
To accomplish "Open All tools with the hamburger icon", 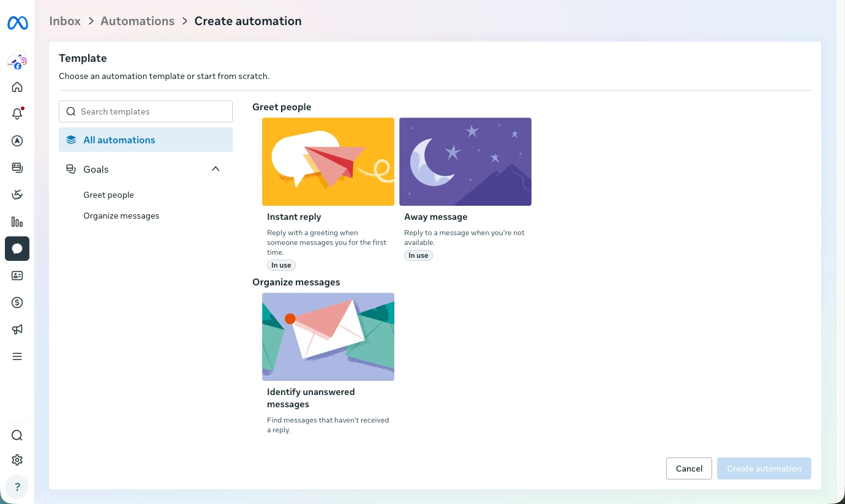I will pos(17,356).
